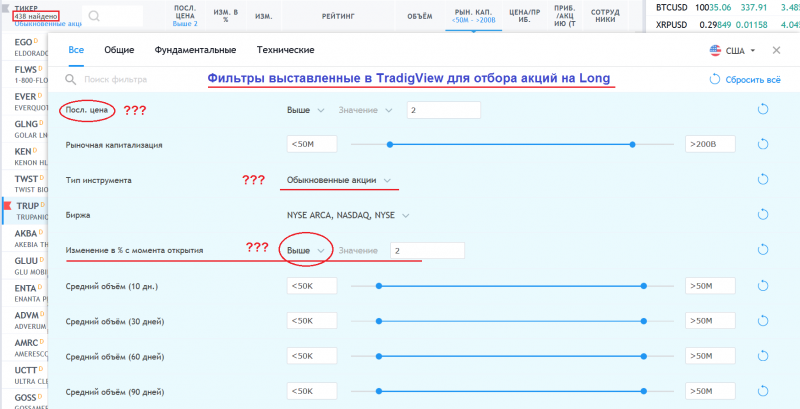Select the AMRC ticker row
The width and height of the screenshot is (800, 409).
[x=24, y=348]
